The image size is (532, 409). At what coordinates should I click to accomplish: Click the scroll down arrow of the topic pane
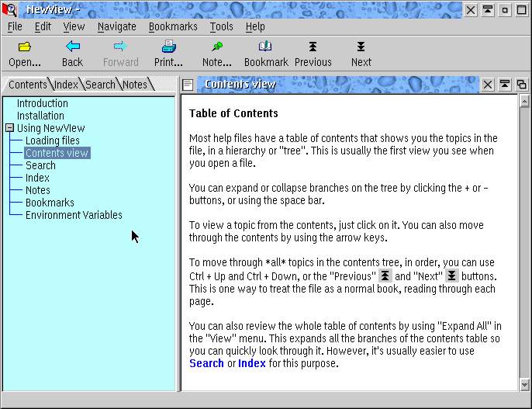tap(524, 384)
